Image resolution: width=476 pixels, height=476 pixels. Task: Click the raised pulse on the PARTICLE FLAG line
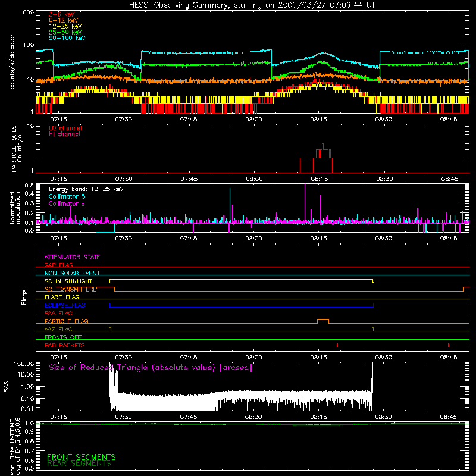point(323,321)
